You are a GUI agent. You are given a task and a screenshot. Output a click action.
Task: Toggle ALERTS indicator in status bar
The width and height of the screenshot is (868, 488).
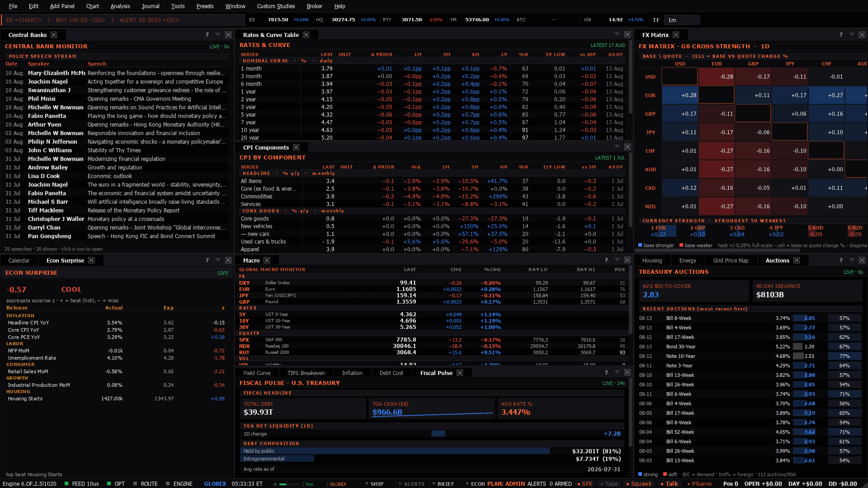click(x=411, y=483)
